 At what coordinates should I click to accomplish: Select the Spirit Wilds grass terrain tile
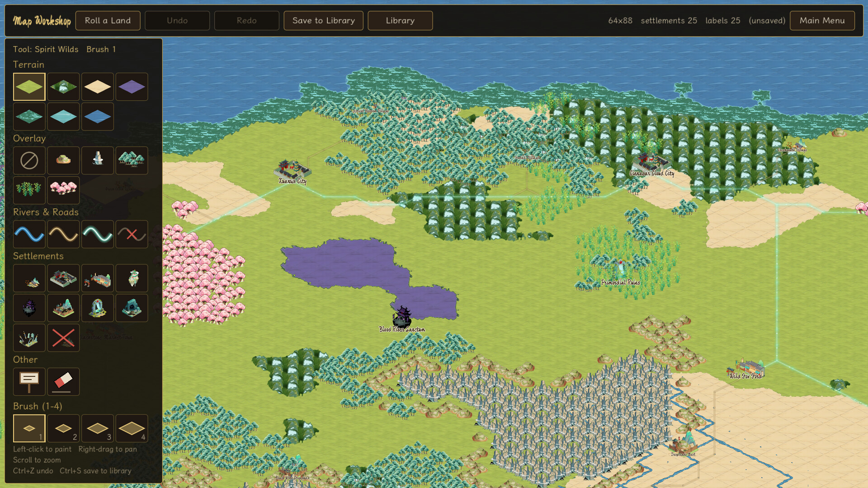(29, 87)
